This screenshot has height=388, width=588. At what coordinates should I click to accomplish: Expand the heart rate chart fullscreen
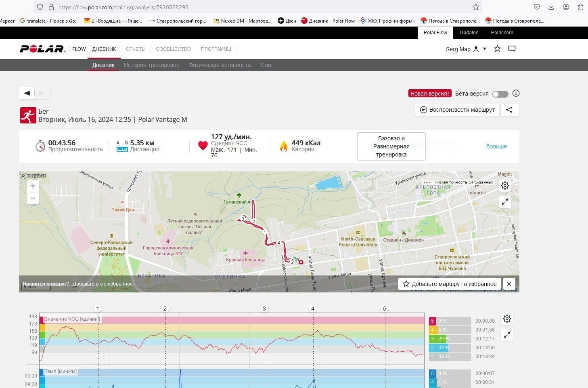click(x=507, y=335)
